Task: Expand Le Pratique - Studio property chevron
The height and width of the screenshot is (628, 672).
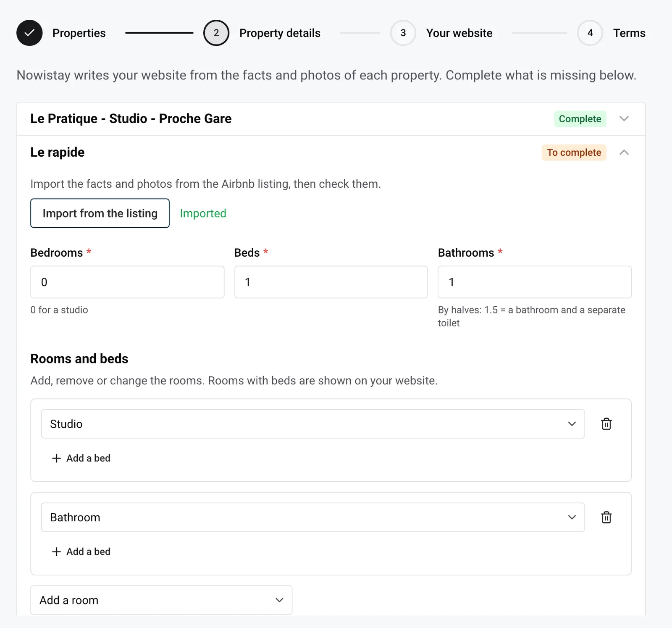Action: click(624, 119)
